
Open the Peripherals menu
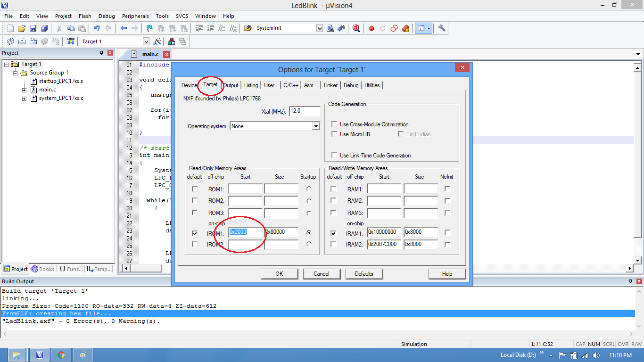click(x=135, y=16)
